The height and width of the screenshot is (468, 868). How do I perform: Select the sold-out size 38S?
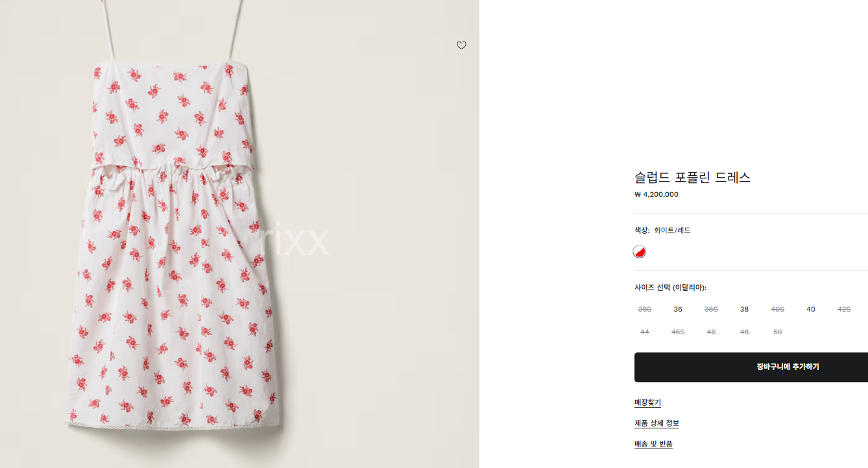pos(711,310)
